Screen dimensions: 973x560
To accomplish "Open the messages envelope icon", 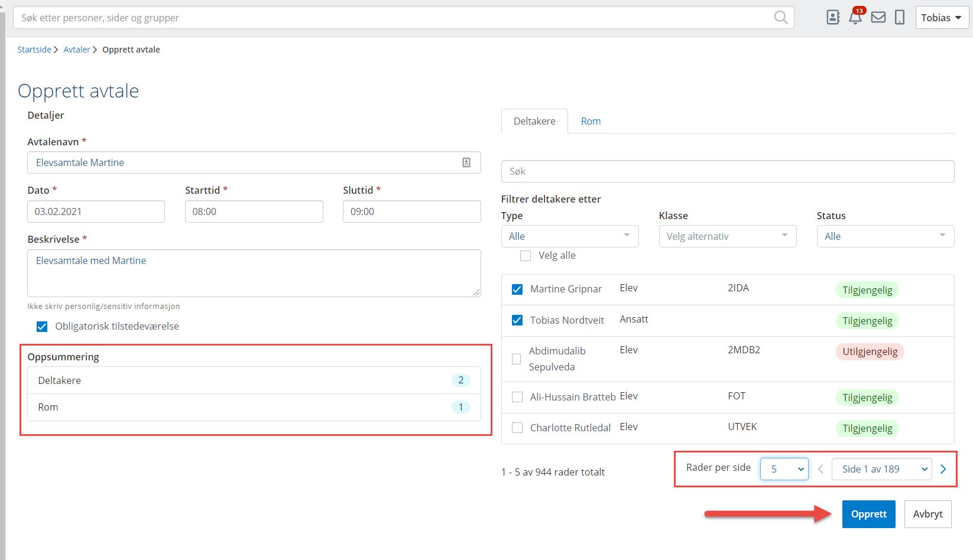I will (x=878, y=18).
